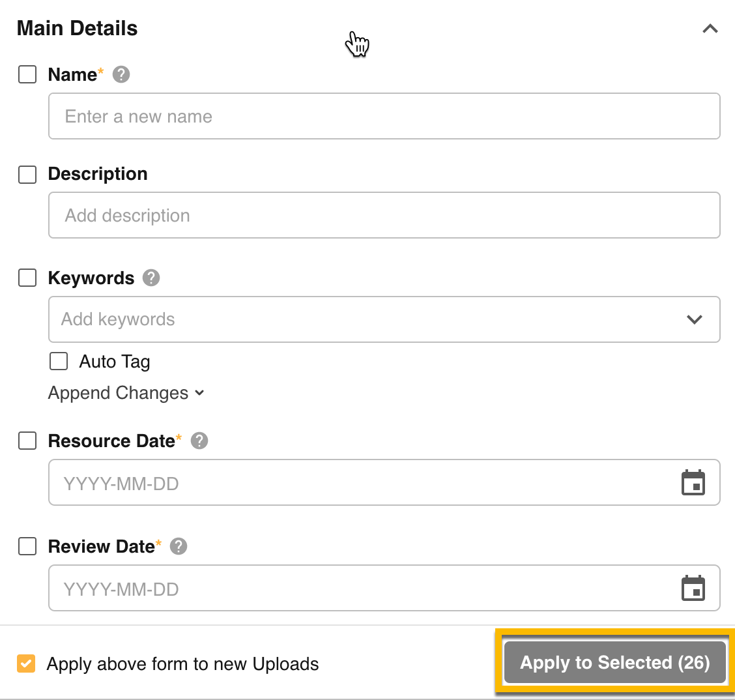735x700 pixels.
Task: Enable the Resource Date checkbox
Action: pos(27,441)
